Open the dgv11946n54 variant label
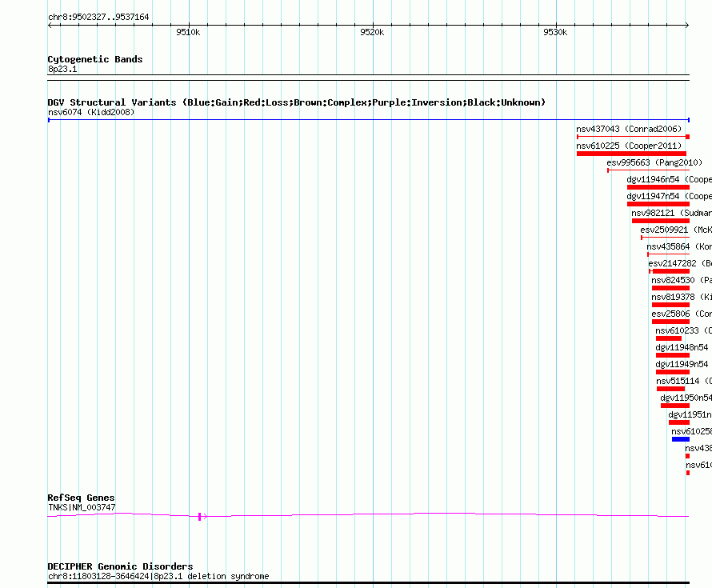712x588 pixels. pos(670,179)
